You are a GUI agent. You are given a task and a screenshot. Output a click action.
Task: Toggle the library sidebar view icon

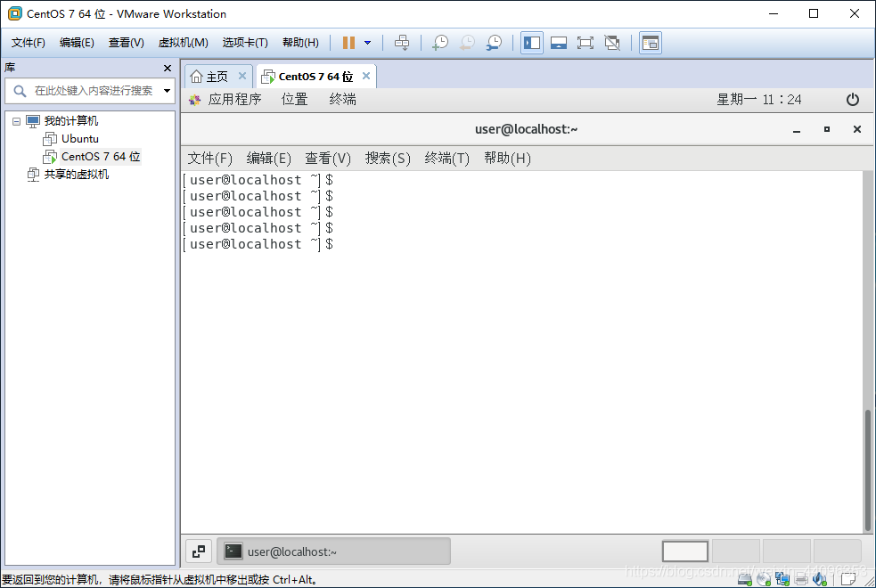[x=532, y=43]
